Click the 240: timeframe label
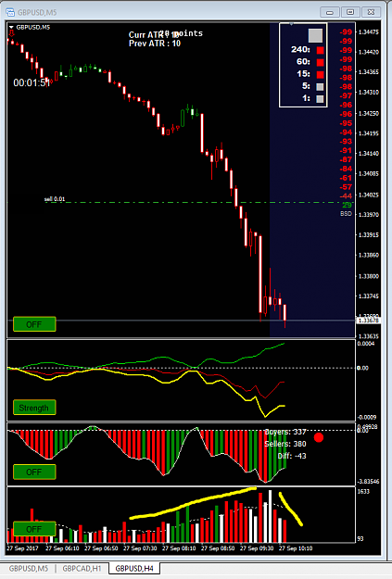Viewport: 392px width, 579px height. pyautogui.click(x=300, y=50)
